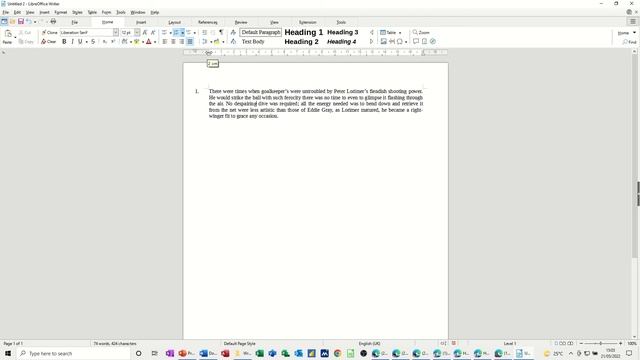The image size is (640, 360).
Task: Click the Windows Start button
Action: pyautogui.click(x=8, y=353)
